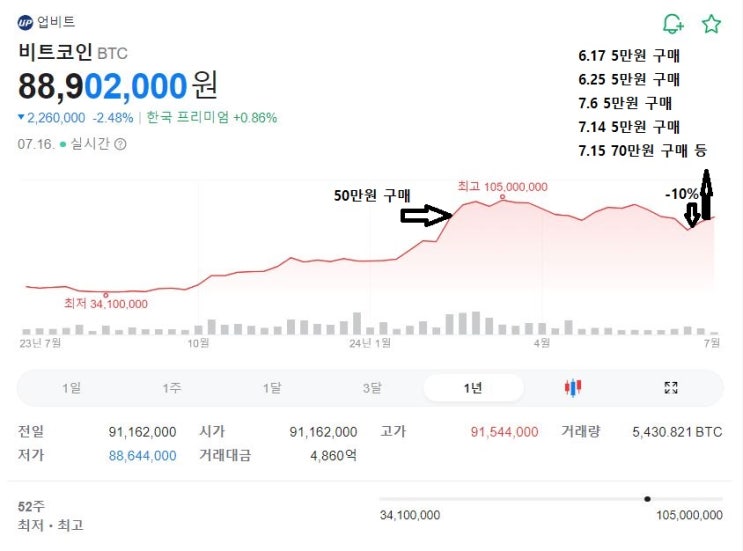743x551 pixels.
Task: Click the 52주 range position dot
Action: click(648, 498)
